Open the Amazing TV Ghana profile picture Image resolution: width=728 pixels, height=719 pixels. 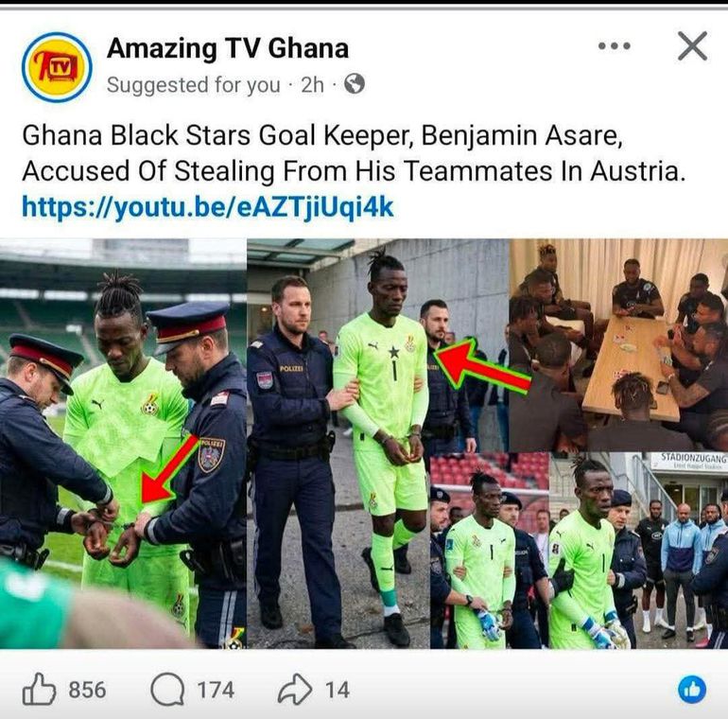[x=57, y=67]
